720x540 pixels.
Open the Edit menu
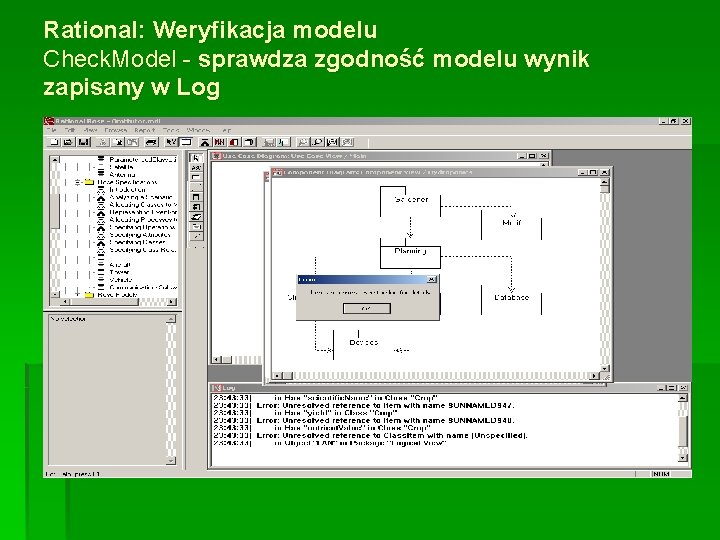click(70, 130)
